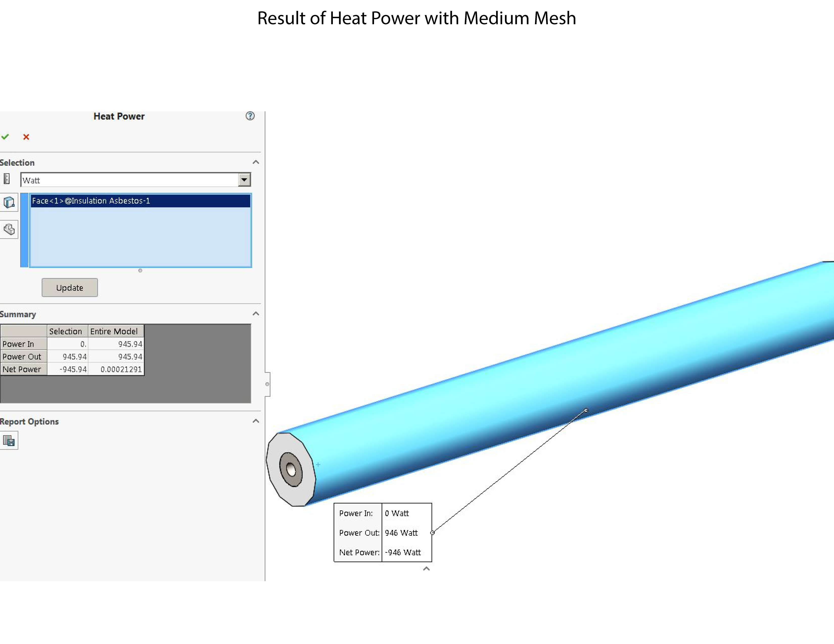Click the callout Power Out 946 Watt
The image size is (834, 644).
coord(401,533)
